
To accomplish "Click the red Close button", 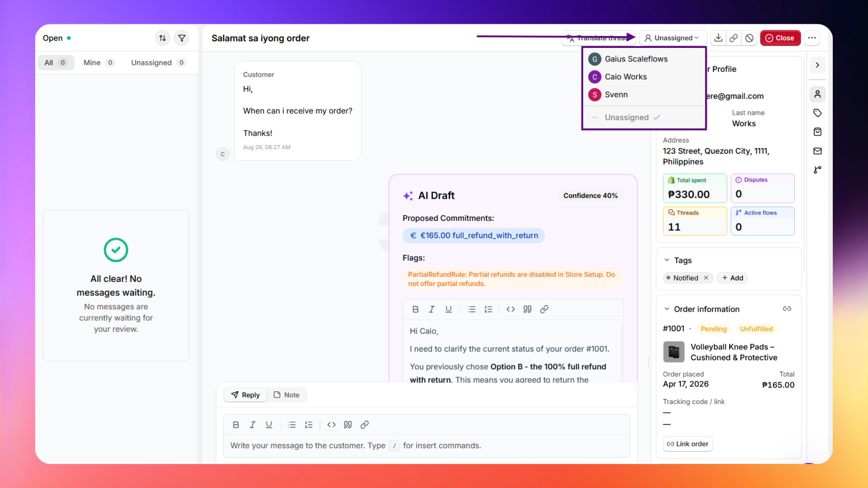I will coord(780,38).
